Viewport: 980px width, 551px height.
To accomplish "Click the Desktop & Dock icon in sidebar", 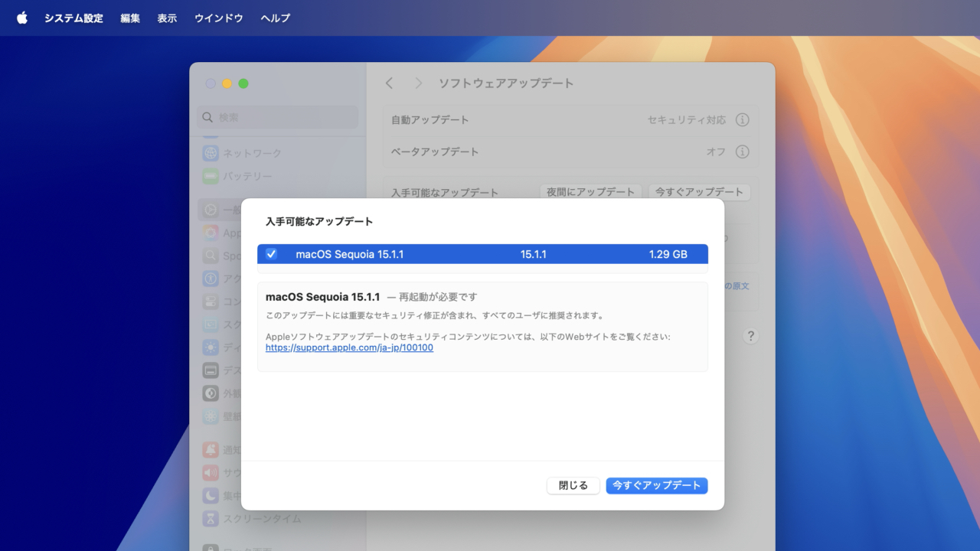I will [x=211, y=370].
